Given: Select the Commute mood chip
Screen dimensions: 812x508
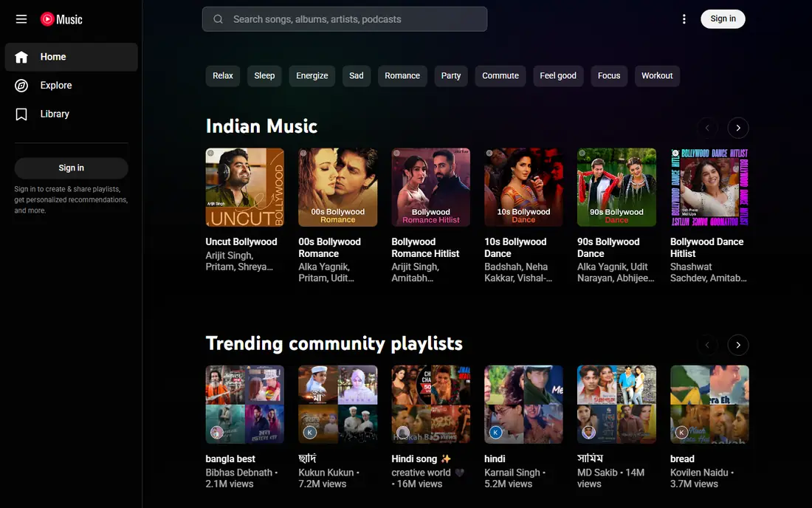Looking at the screenshot, I should 500,75.
